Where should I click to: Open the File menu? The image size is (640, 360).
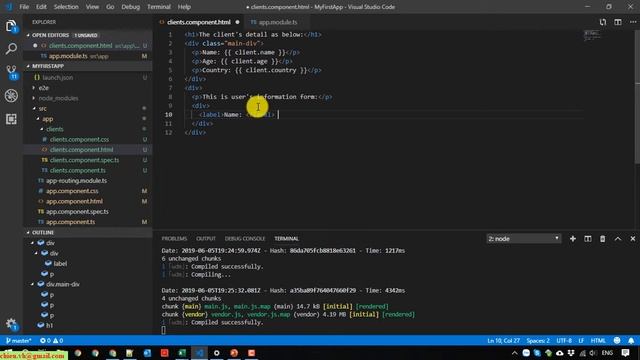pyautogui.click(x=24, y=7)
